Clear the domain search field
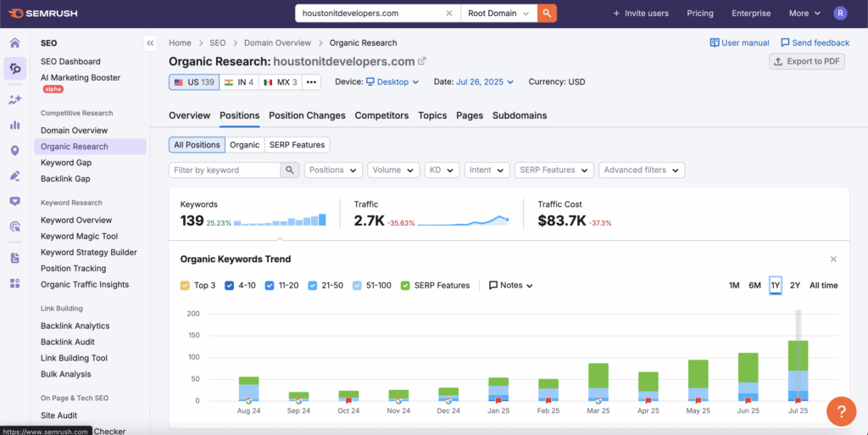868x435 pixels. coord(449,14)
